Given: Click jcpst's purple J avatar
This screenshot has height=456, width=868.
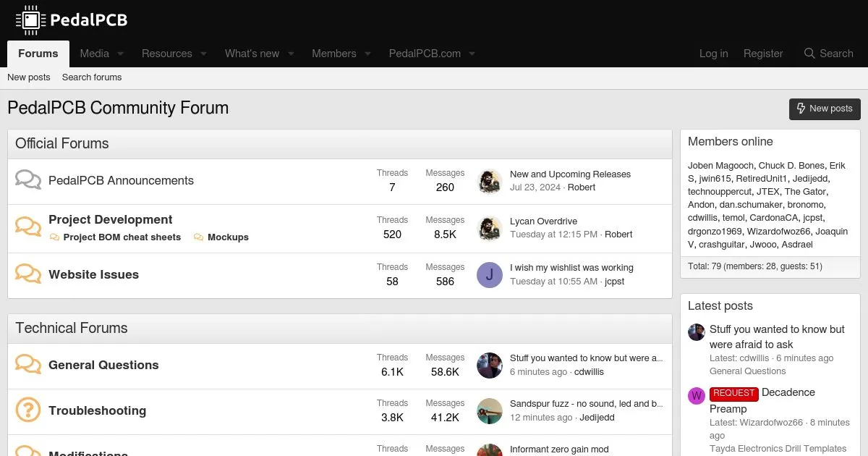Looking at the screenshot, I should click(490, 275).
